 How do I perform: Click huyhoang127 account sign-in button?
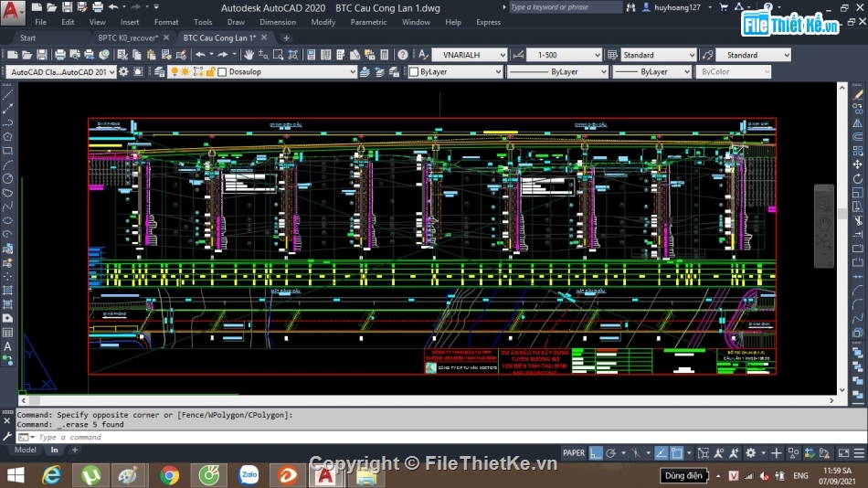click(x=676, y=7)
